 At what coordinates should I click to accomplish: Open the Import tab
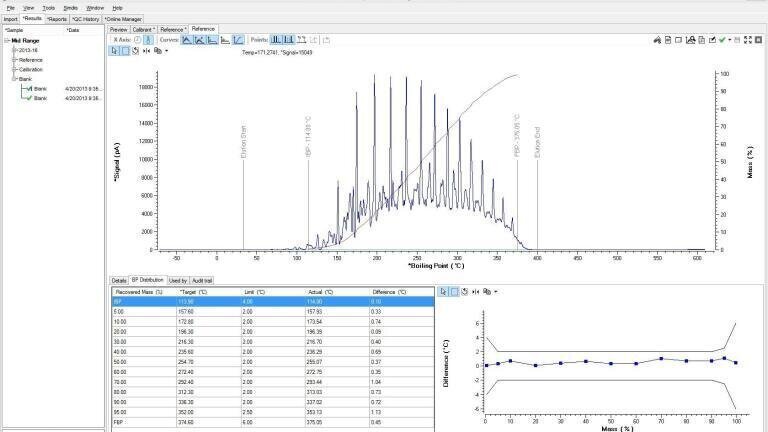click(x=10, y=19)
